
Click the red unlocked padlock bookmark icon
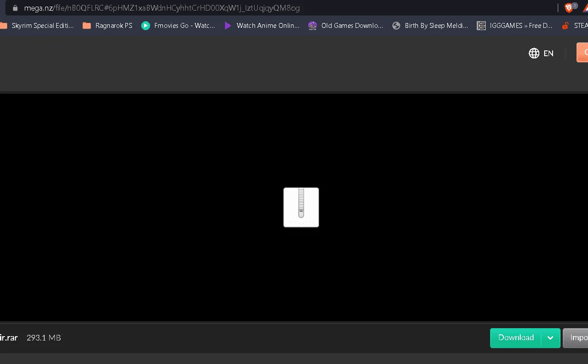[x=565, y=26]
